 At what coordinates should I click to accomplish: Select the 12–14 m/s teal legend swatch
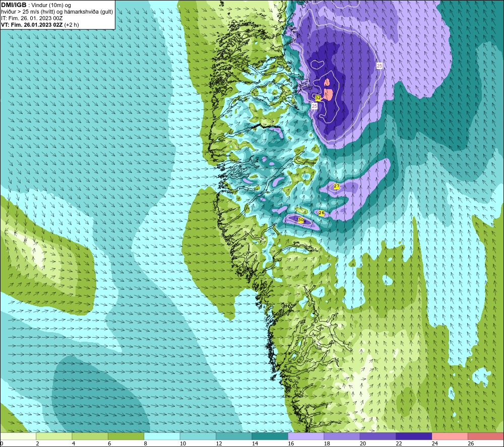234,436
